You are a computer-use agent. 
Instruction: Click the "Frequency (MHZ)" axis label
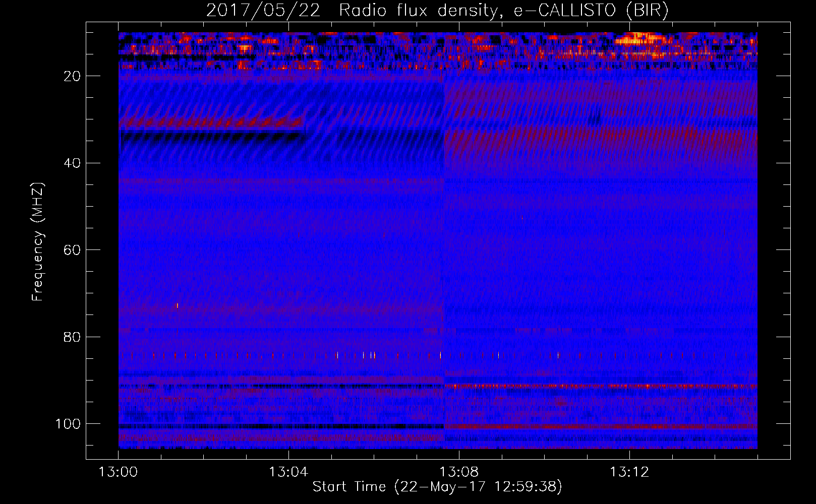click(38, 242)
